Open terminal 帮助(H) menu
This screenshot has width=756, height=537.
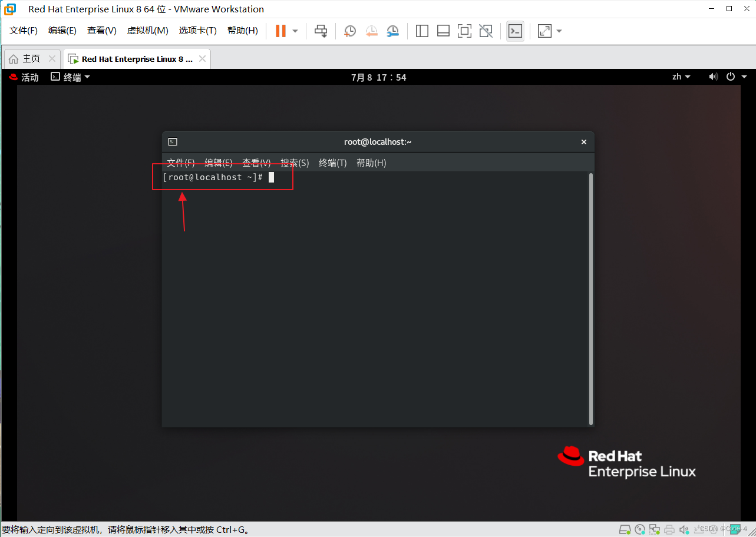pos(371,163)
